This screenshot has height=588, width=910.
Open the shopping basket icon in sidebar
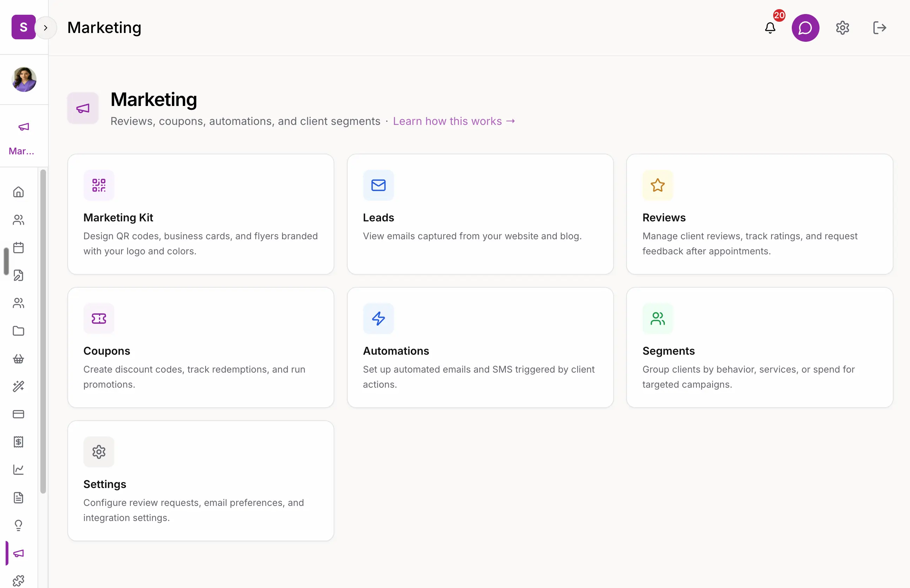[18, 359]
